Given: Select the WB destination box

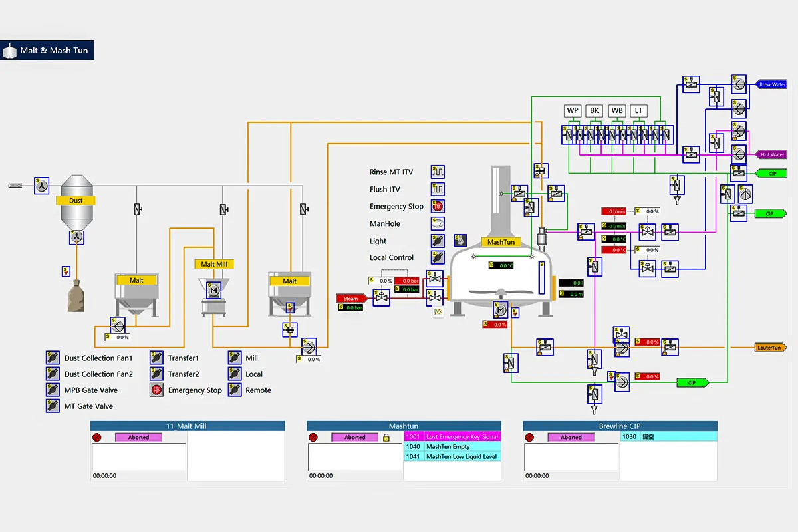Looking at the screenshot, I should 617,110.
